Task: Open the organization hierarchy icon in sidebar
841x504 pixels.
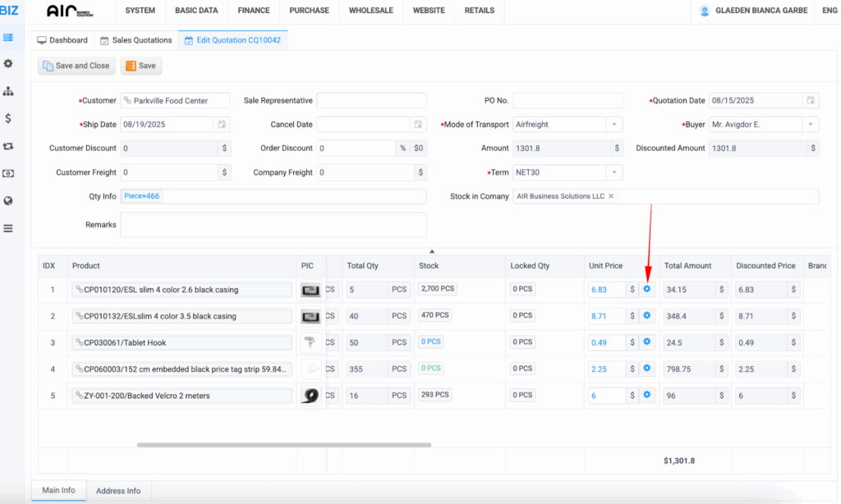Action: click(x=8, y=91)
